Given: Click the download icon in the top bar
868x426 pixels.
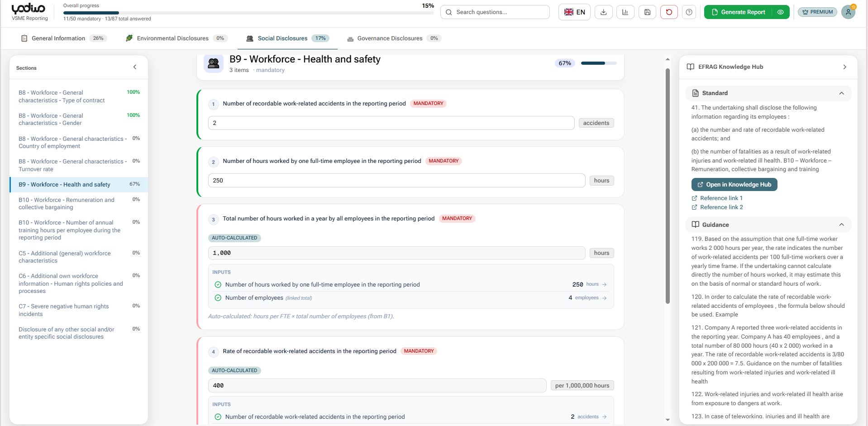Looking at the screenshot, I should (x=603, y=12).
